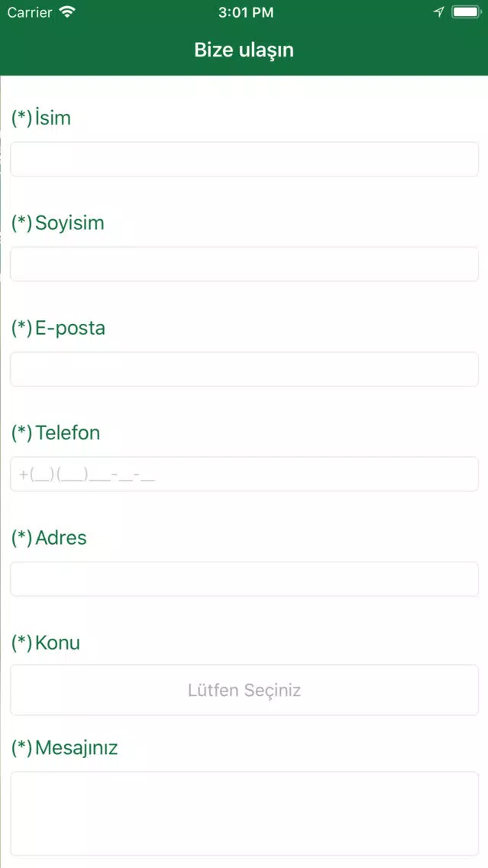Tap the (*) Soyisim label
Image resolution: width=488 pixels, height=868 pixels.
pos(58,224)
